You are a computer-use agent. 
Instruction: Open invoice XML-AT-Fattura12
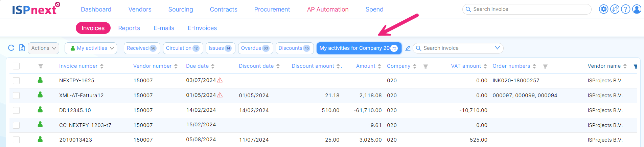(x=82, y=96)
